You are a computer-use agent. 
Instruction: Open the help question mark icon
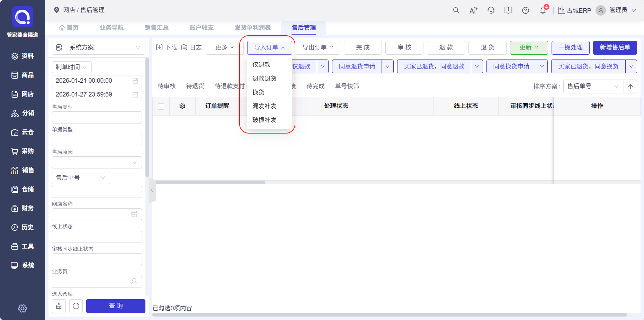[x=525, y=10]
